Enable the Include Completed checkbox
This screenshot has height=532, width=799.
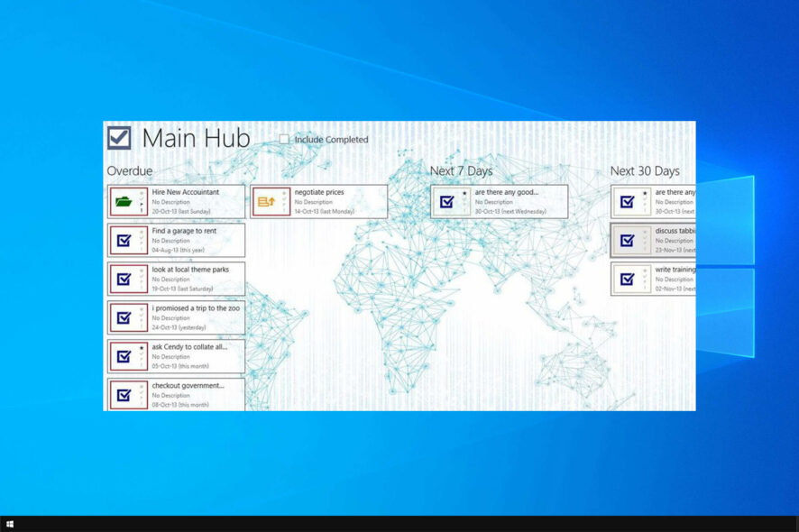pos(284,139)
